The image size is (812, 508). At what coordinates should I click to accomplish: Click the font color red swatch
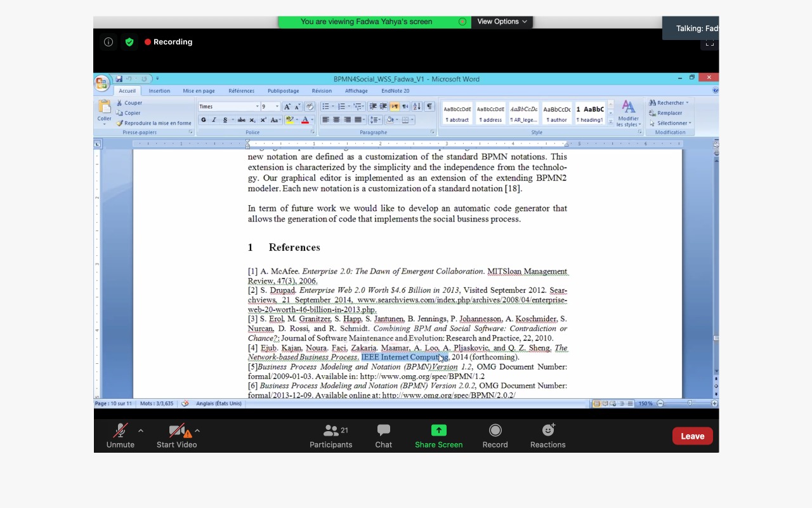[305, 120]
